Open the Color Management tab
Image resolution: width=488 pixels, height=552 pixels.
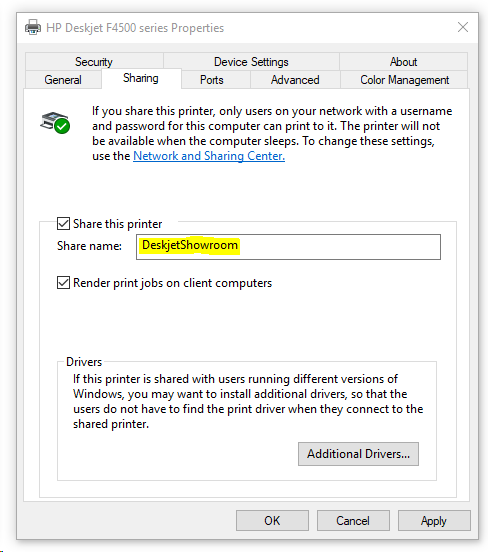click(404, 80)
